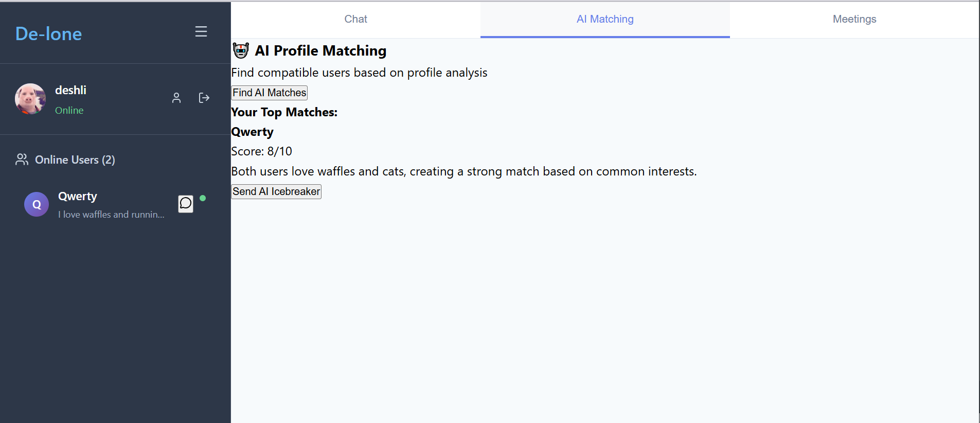
Task: Click Qwerty's green online status dot
Action: [203, 198]
